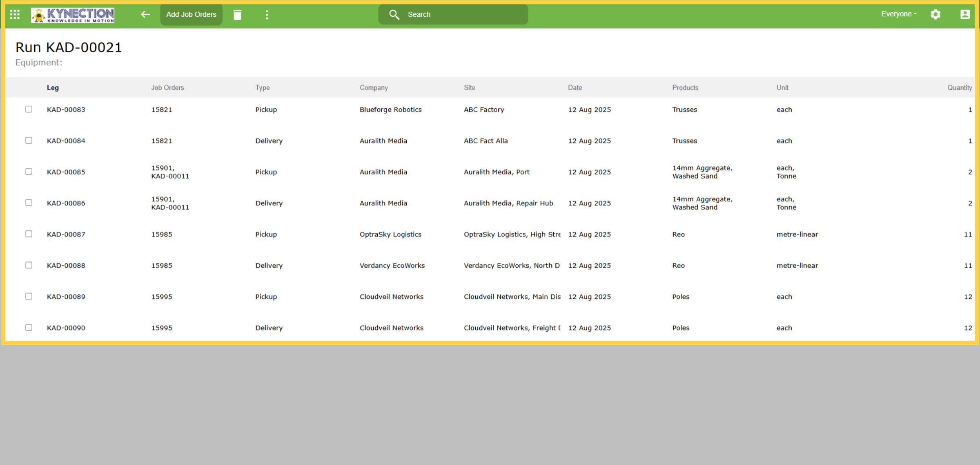The image size is (980, 465).
Task: Click the Unit column header
Action: click(x=782, y=87)
